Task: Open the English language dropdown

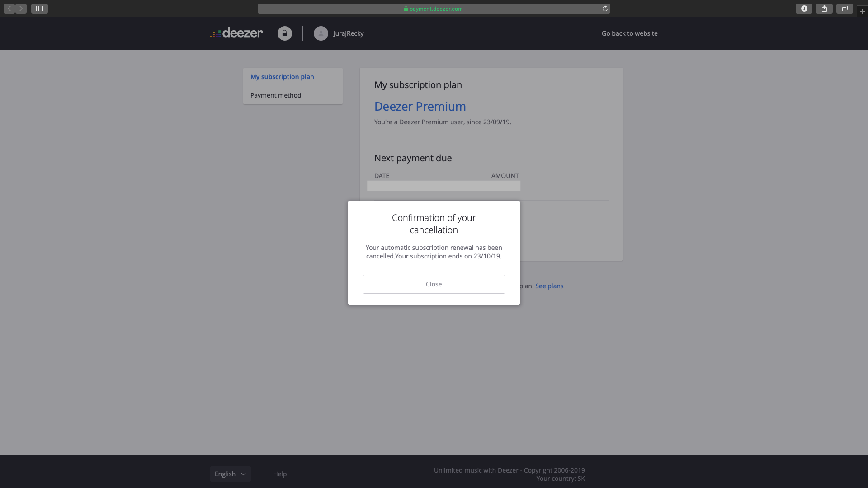Action: pyautogui.click(x=231, y=474)
